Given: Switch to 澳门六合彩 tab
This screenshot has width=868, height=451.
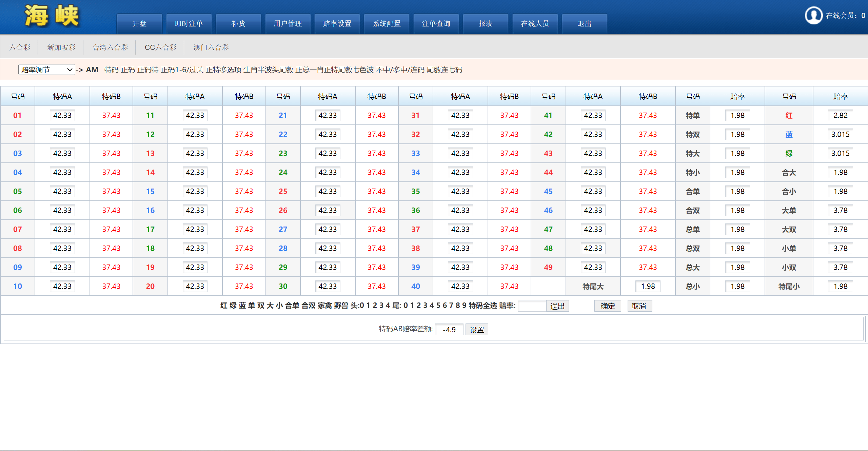Looking at the screenshot, I should tap(211, 47).
